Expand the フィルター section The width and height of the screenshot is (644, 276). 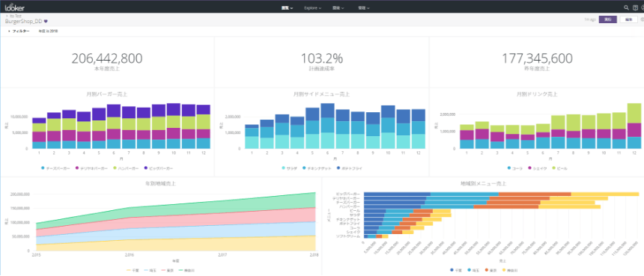pos(19,31)
